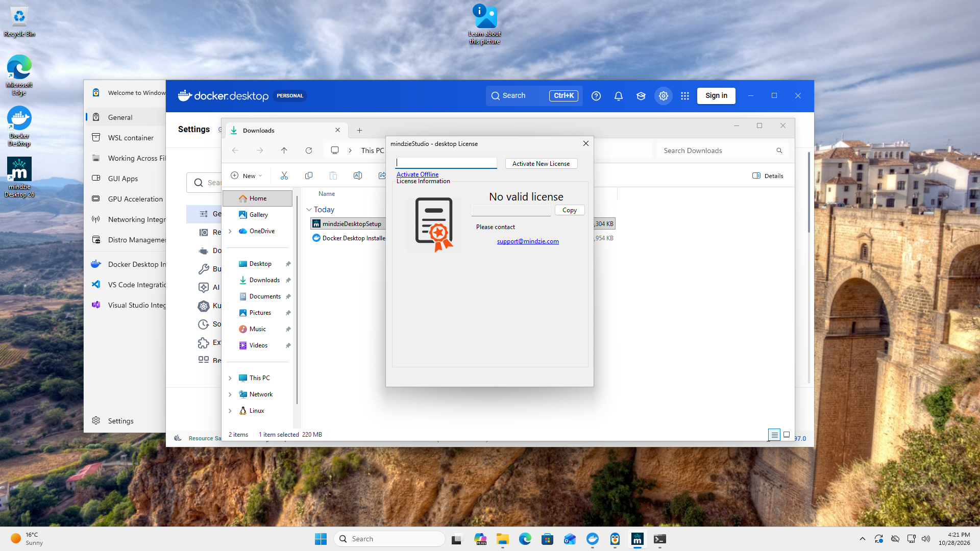Expand Network tree node
Screen dimensions: 980x551
click(x=230, y=394)
